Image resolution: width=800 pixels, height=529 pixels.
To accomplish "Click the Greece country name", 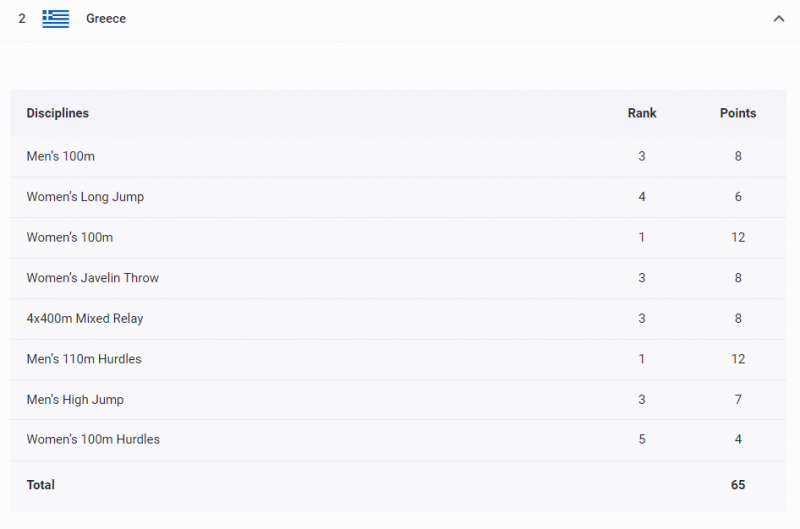I will [x=106, y=18].
